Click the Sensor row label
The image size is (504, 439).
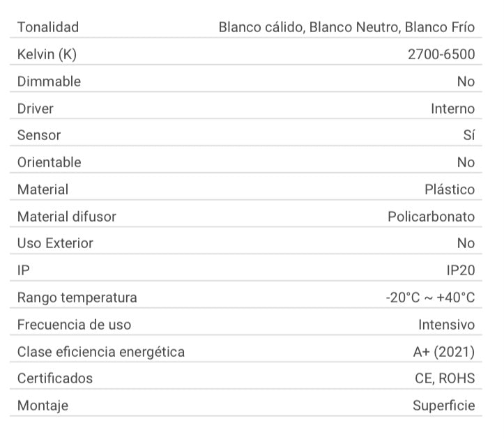[x=39, y=135]
